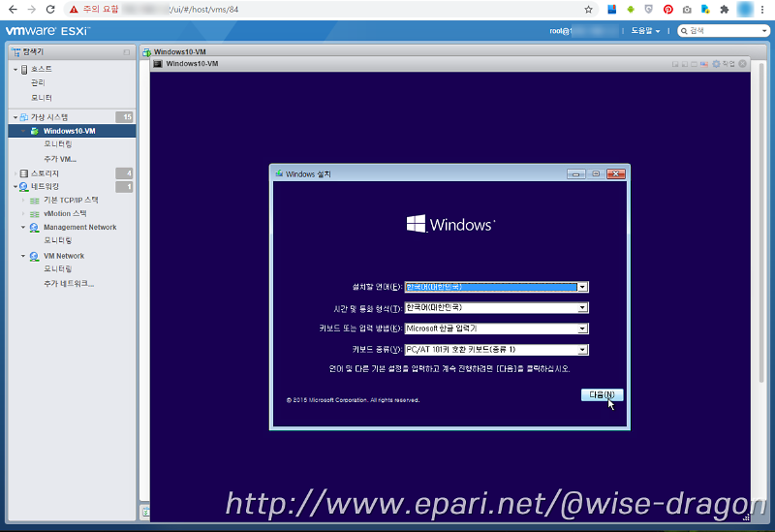The height and width of the screenshot is (532, 775).
Task: Collapse the Management Network node
Action: pos(23,228)
